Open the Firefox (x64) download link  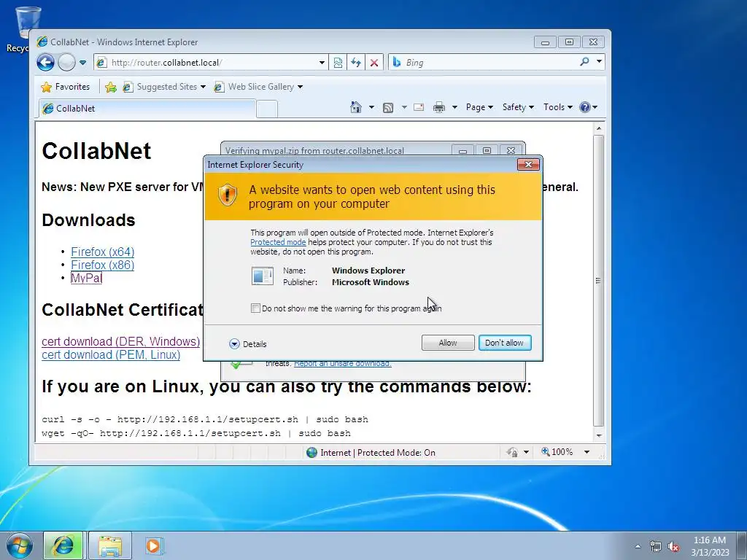pos(102,252)
